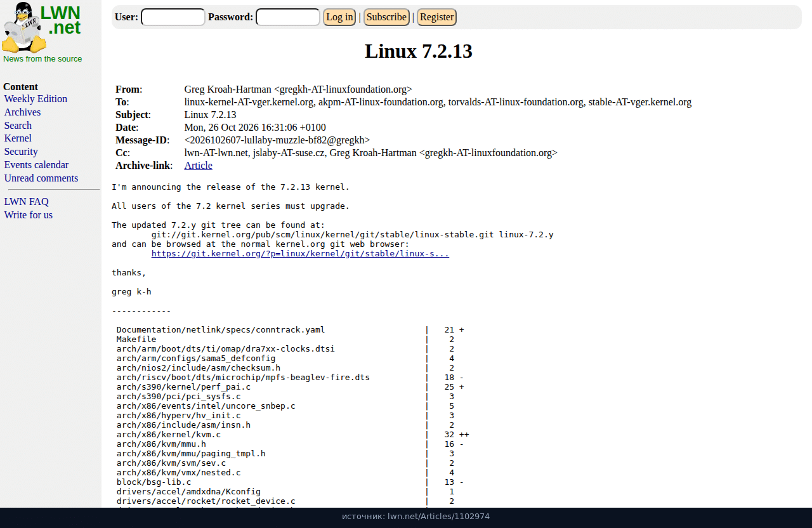Screen dimensions: 812x528
Task: Click the Linux 7.2.13 page heading
Action: 419,51
